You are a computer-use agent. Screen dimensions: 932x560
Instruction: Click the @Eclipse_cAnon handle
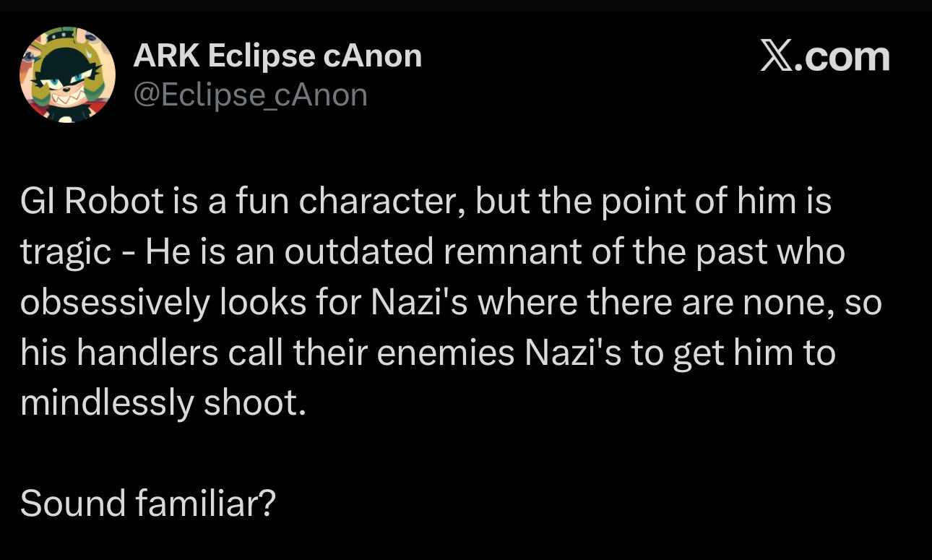(x=251, y=95)
